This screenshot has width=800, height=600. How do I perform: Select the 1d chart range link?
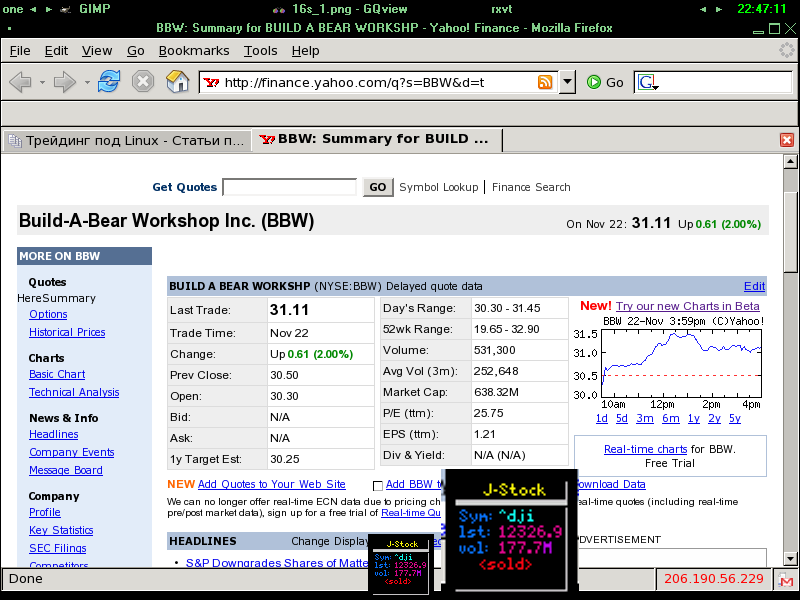coord(602,418)
